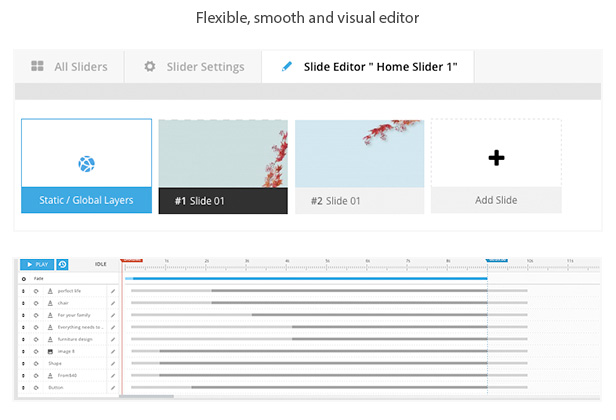Select the '#2 Slide 01' thumbnail

[x=359, y=167]
